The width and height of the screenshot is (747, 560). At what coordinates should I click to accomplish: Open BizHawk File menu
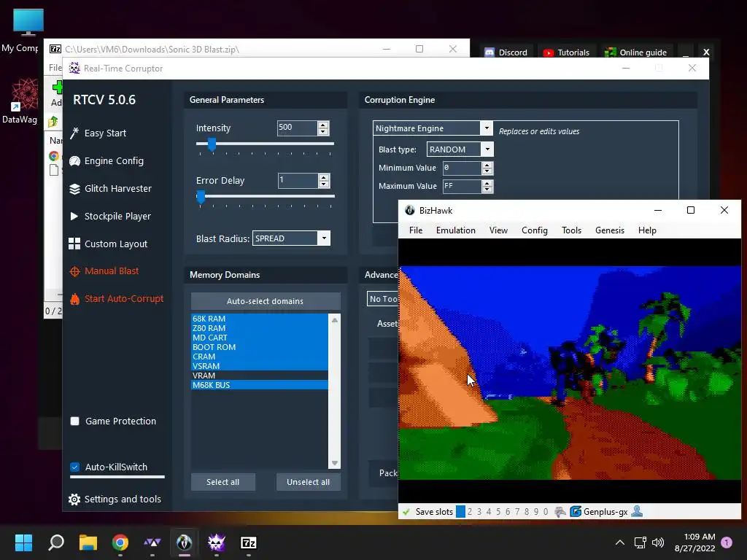click(416, 230)
